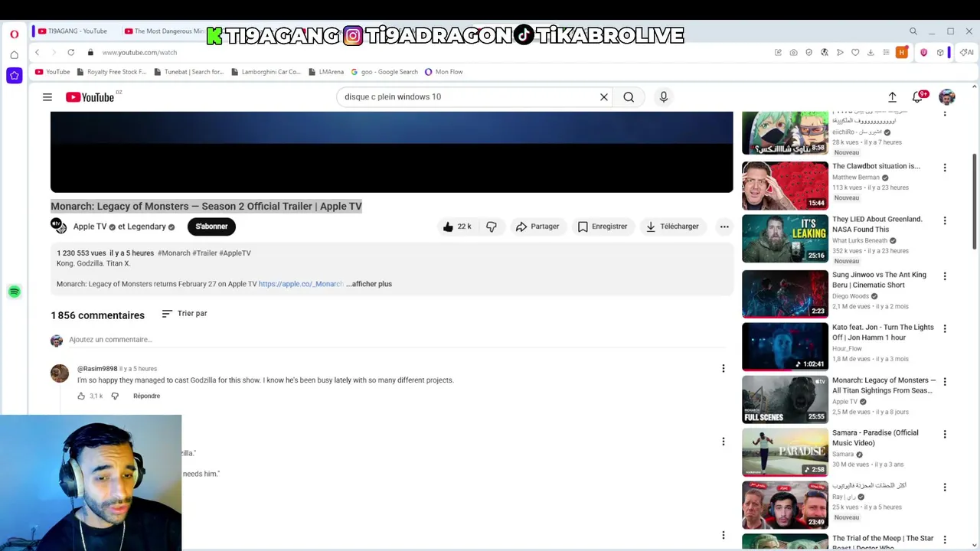Image resolution: width=980 pixels, height=551 pixels.
Task: Open the translate page globe icon
Action: (x=824, y=52)
